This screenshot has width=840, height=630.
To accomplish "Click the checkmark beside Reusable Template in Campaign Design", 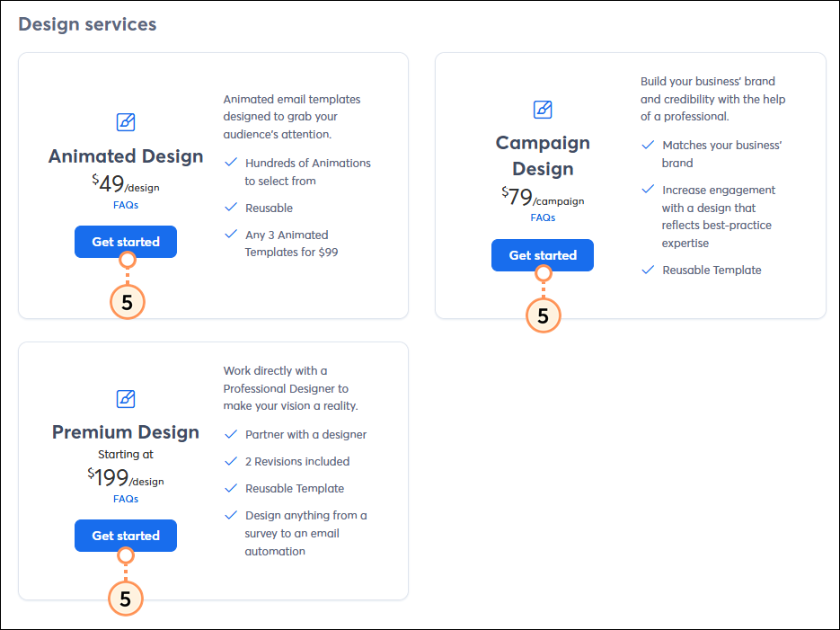I will [648, 270].
